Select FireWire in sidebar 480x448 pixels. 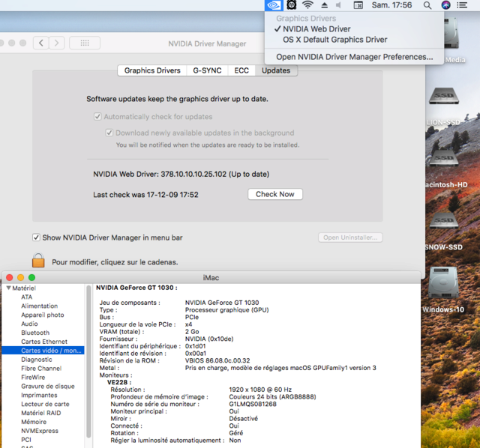[x=33, y=377]
